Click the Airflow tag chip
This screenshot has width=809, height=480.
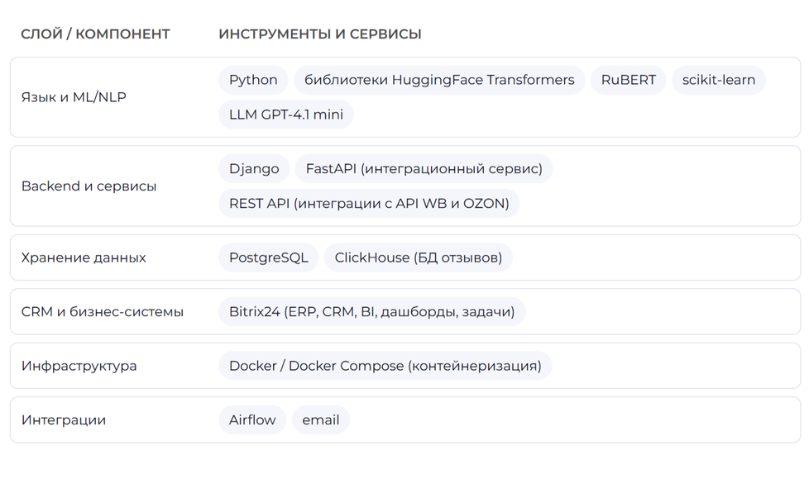(x=252, y=420)
